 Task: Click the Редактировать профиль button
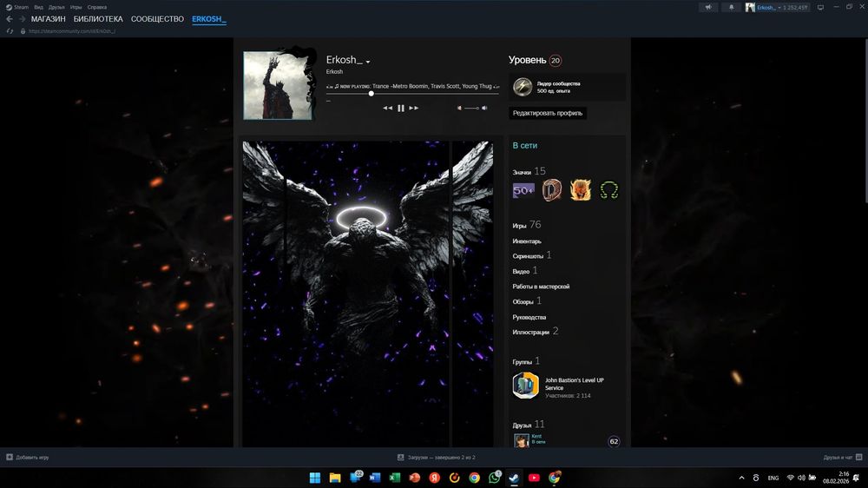548,113
